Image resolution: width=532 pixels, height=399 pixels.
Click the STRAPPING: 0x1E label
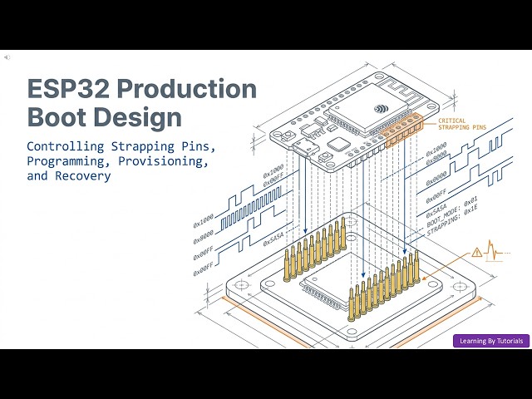point(451,220)
